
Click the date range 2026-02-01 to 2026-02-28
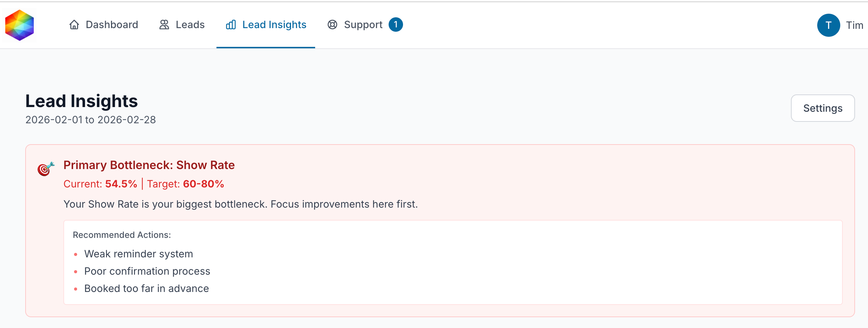[x=90, y=120]
